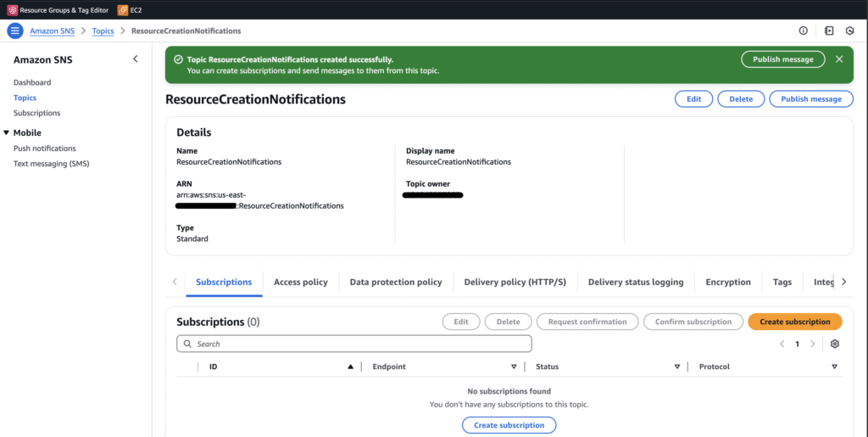Click the Amazon SNS breadcrumb link

click(x=52, y=31)
